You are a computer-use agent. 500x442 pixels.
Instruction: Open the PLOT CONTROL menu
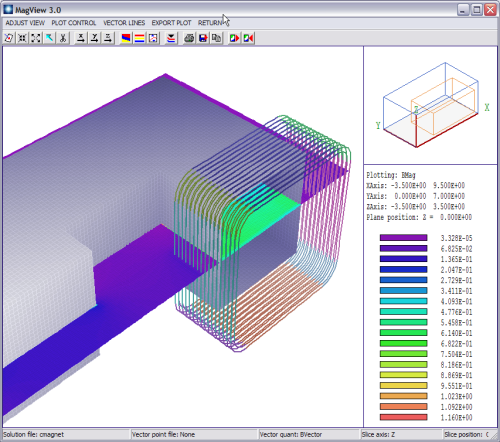74,23
